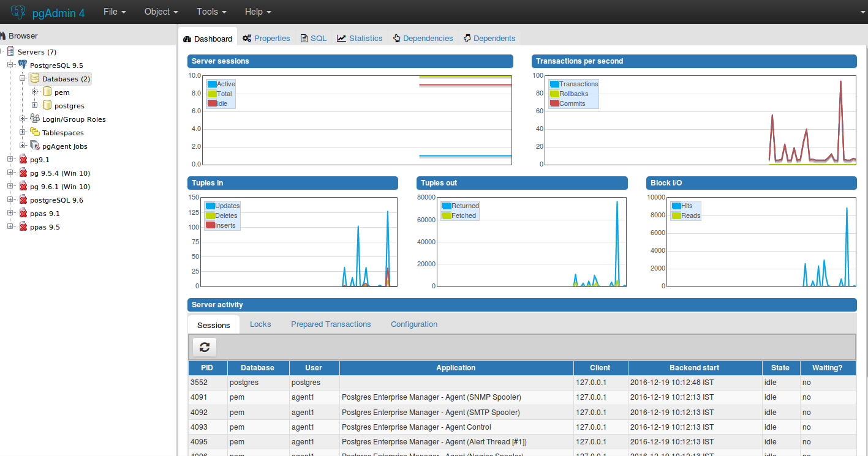Collapse the Databases (2) tree node
The image size is (868, 456).
coord(23,78)
